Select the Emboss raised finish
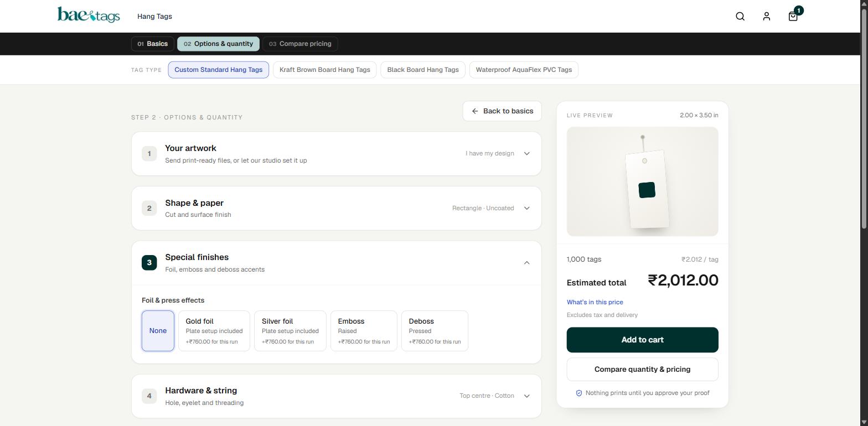Screen dimensions: 868x426 [x=364, y=331]
